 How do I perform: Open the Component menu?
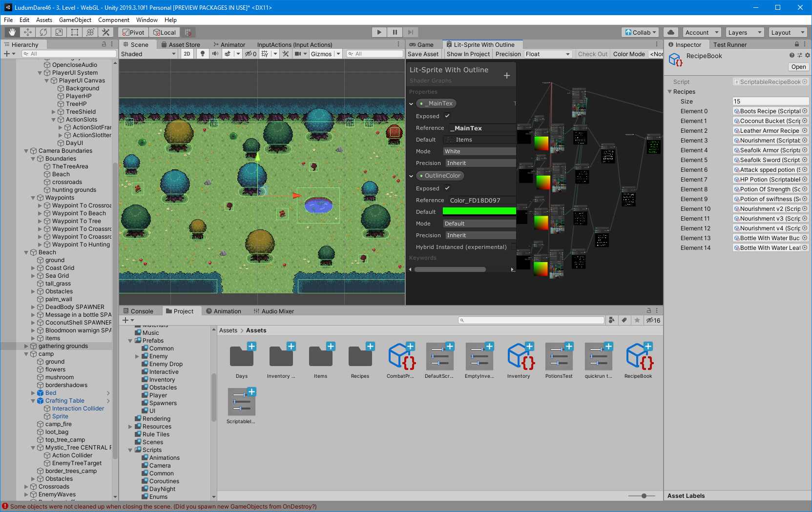114,20
